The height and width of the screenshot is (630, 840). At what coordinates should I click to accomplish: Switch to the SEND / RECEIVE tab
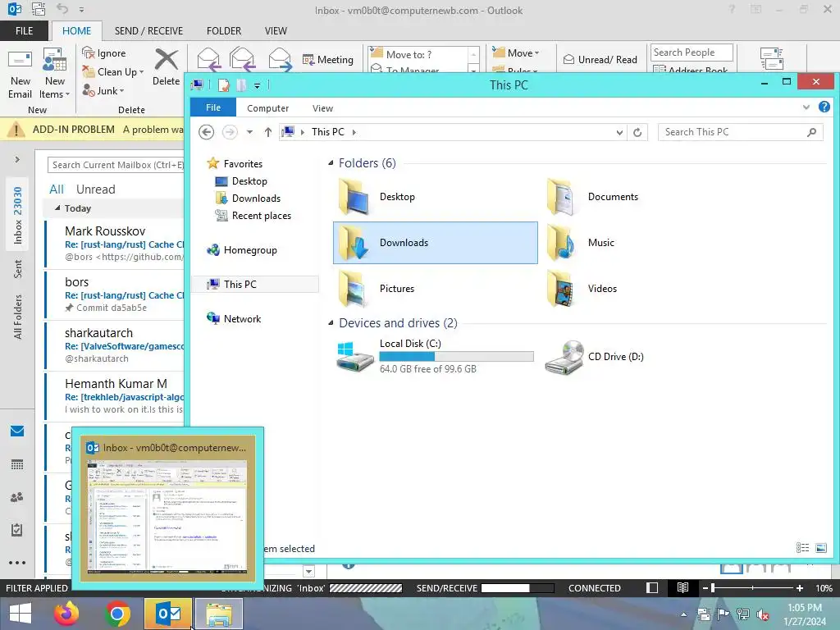pyautogui.click(x=148, y=30)
